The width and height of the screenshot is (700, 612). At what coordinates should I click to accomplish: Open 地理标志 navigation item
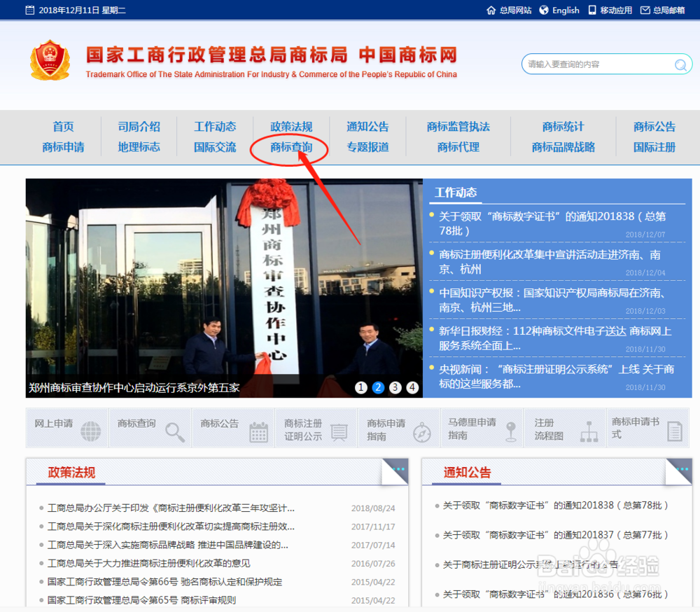point(139,147)
